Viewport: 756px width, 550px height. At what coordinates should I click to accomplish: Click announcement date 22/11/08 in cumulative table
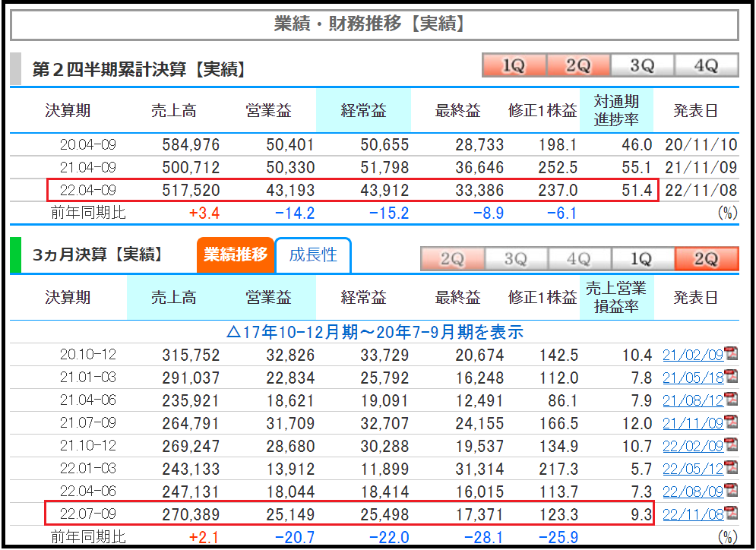click(x=701, y=190)
